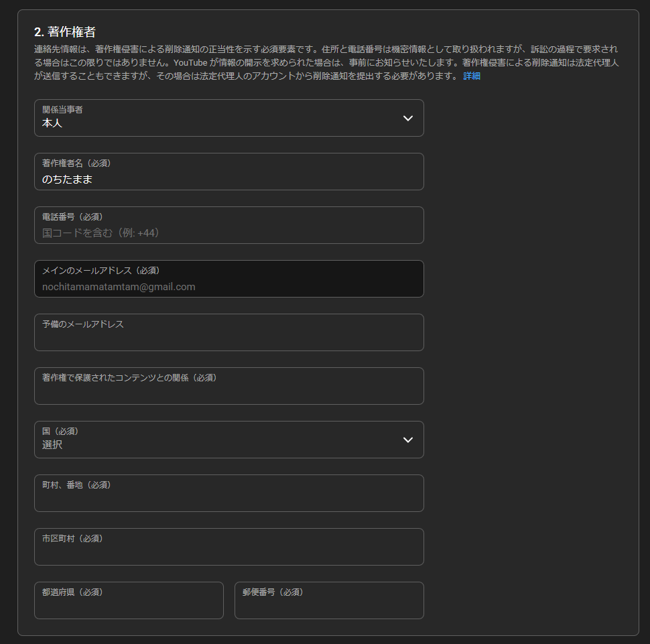
Task: Click the 2. 著作権者 section heading
Action: (x=64, y=31)
